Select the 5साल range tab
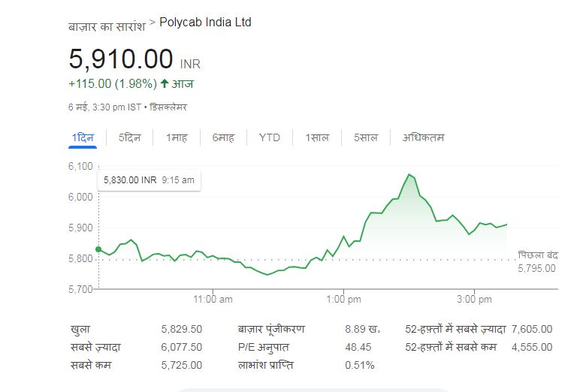This screenshot has height=392, width=583. click(366, 137)
